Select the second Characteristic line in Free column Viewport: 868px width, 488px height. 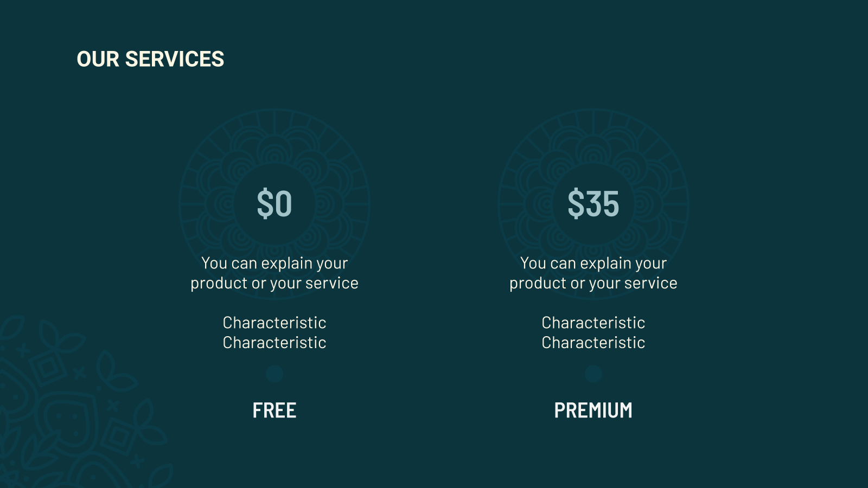[x=275, y=343]
